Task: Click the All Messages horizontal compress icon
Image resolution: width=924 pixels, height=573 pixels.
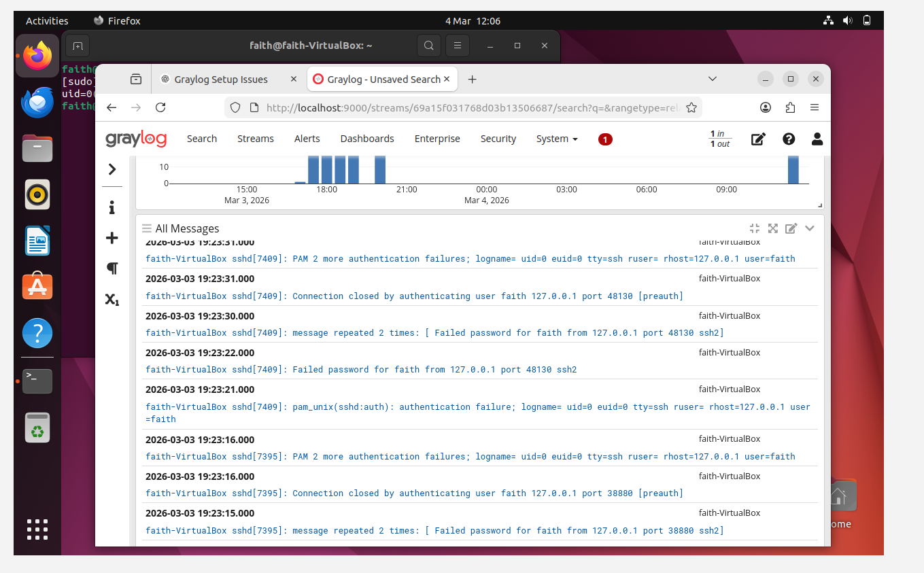Action: click(754, 228)
